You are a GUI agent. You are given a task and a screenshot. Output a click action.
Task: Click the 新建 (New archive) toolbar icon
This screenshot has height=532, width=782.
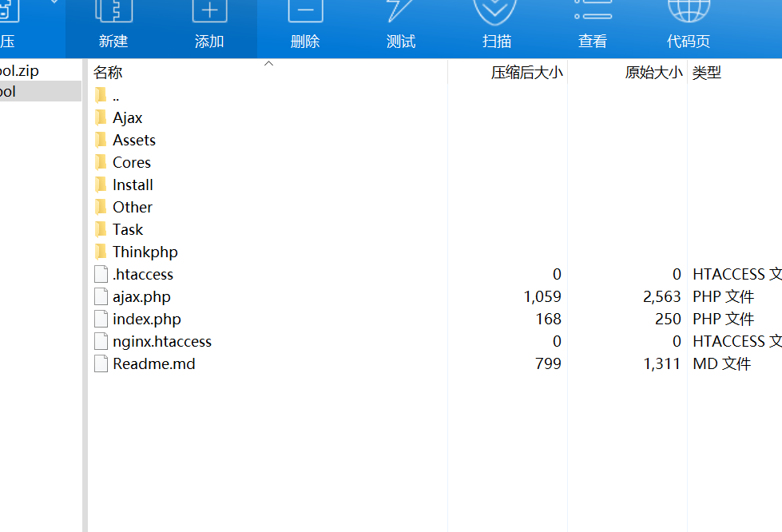[113, 22]
